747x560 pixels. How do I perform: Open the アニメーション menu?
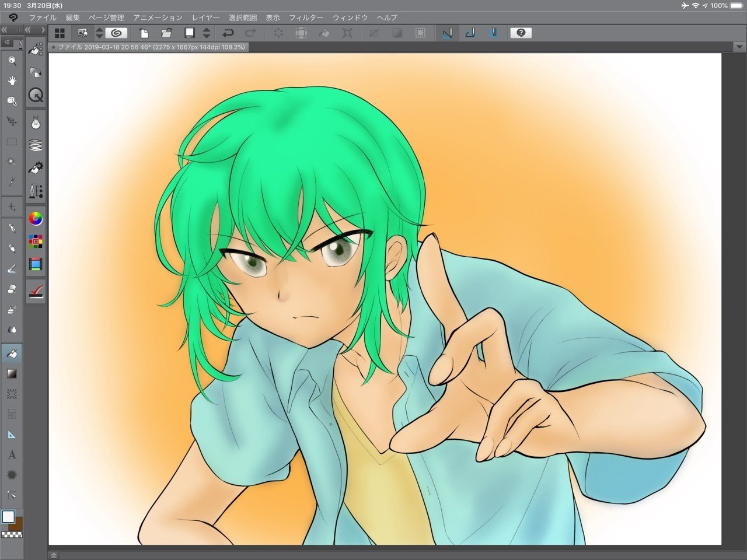158,18
